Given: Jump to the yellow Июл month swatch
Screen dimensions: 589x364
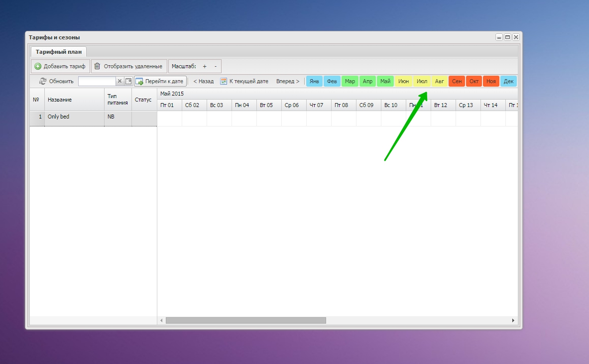Looking at the screenshot, I should pos(422,81).
